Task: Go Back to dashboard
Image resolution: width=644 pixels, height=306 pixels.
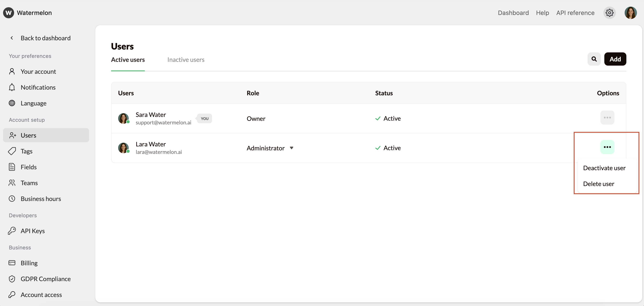Action: [x=45, y=38]
